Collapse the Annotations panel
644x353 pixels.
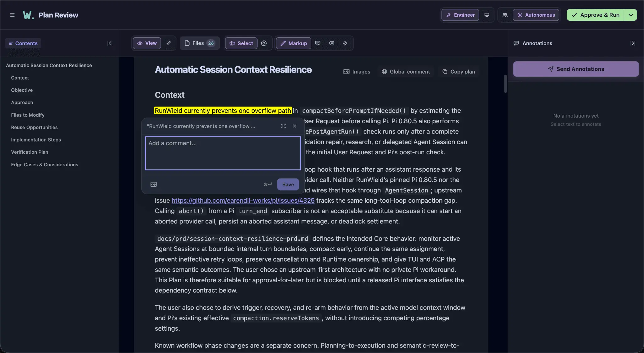(633, 43)
